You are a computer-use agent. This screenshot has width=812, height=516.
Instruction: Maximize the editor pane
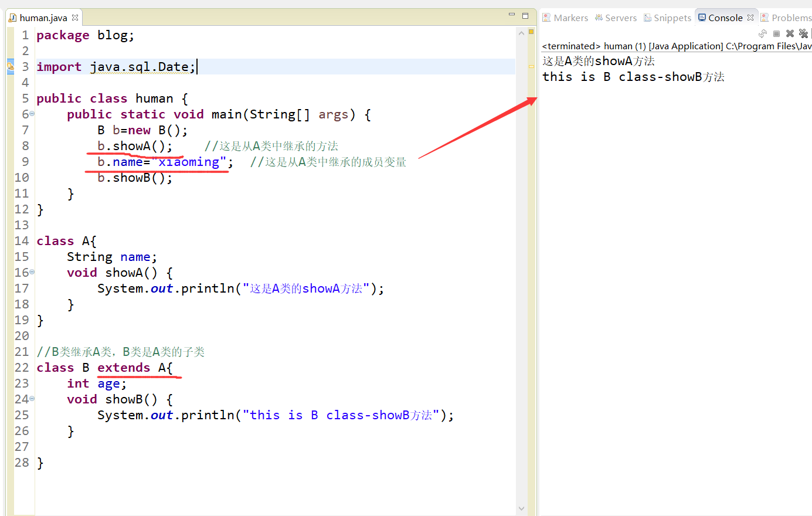click(525, 16)
